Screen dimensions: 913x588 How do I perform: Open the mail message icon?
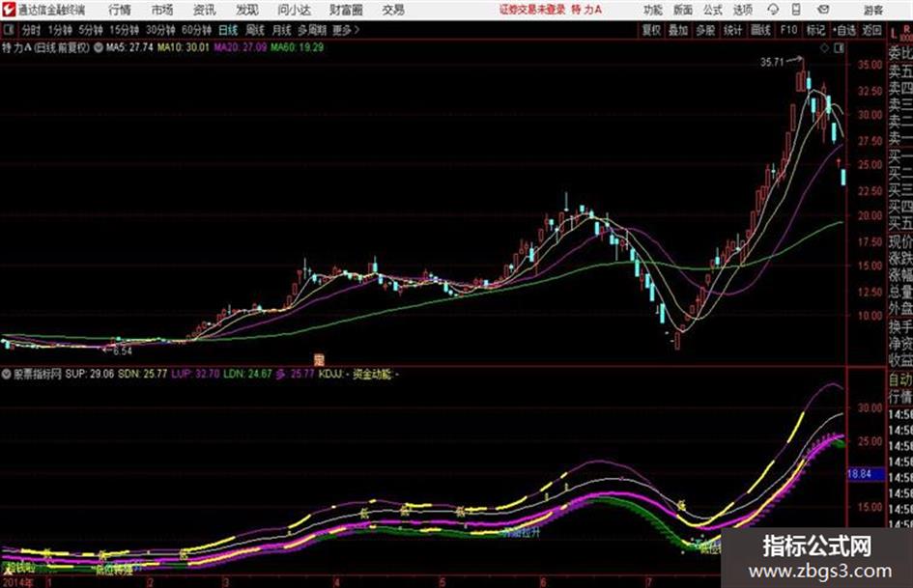pos(823,10)
